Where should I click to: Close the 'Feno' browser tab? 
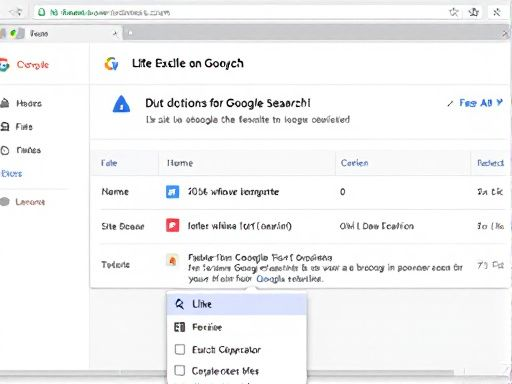click(x=115, y=33)
